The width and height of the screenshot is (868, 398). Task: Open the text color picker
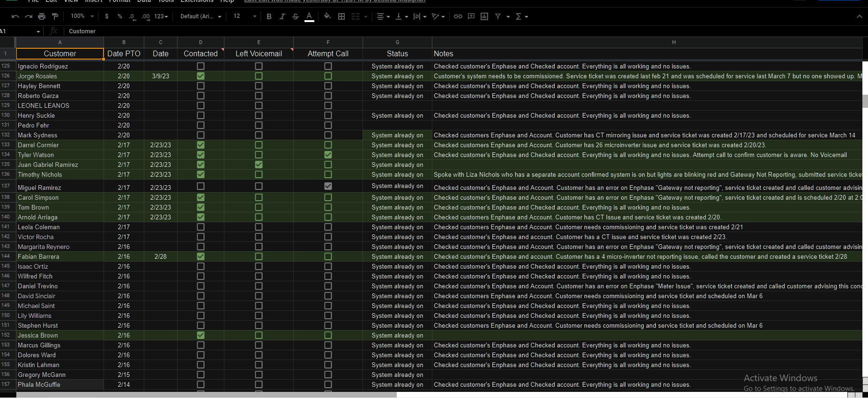pos(309,16)
